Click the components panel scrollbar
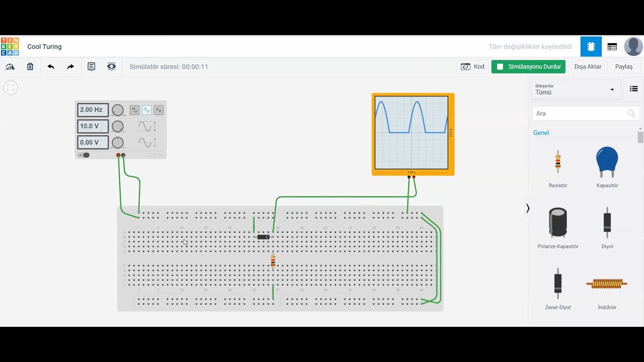 (640, 137)
